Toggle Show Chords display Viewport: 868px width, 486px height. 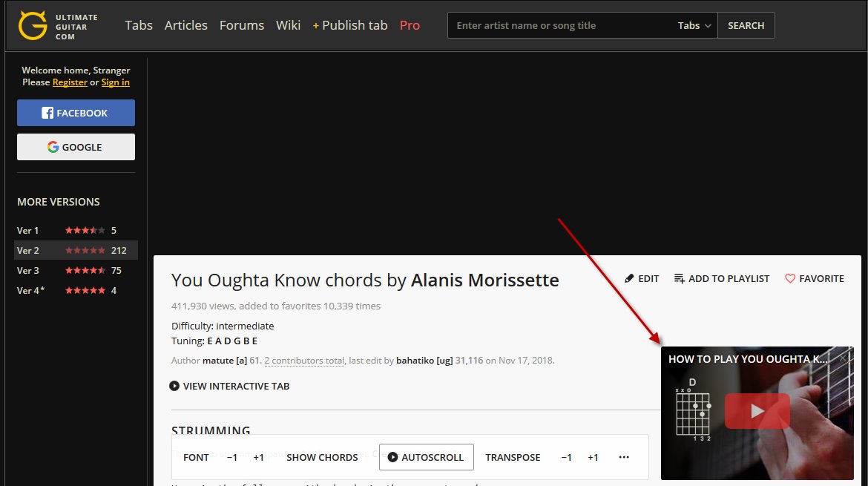pos(323,457)
